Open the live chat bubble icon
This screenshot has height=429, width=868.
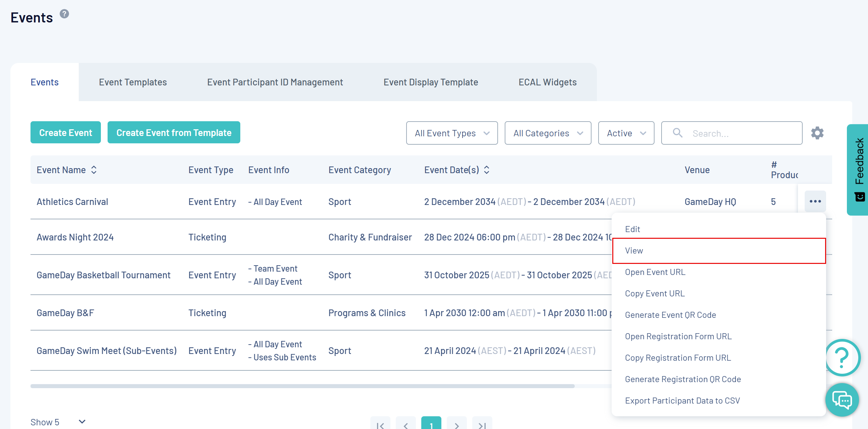[842, 400]
